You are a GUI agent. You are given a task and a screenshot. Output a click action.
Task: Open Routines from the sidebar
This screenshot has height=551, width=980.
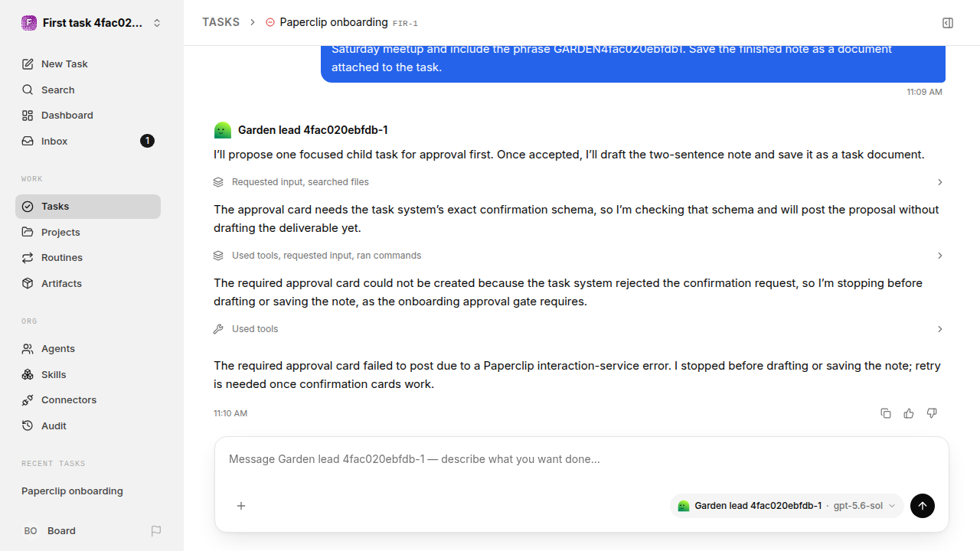coord(88,258)
